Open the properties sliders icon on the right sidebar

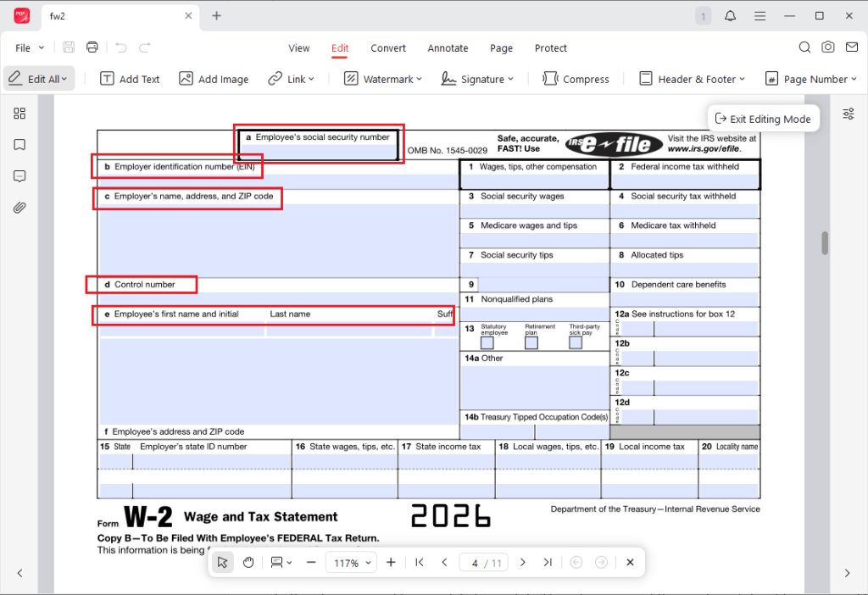(x=848, y=114)
